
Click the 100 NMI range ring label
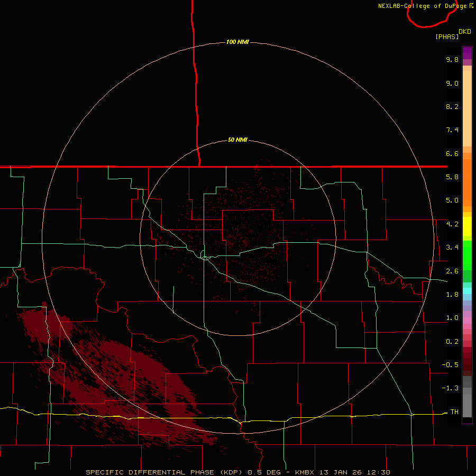(237, 42)
